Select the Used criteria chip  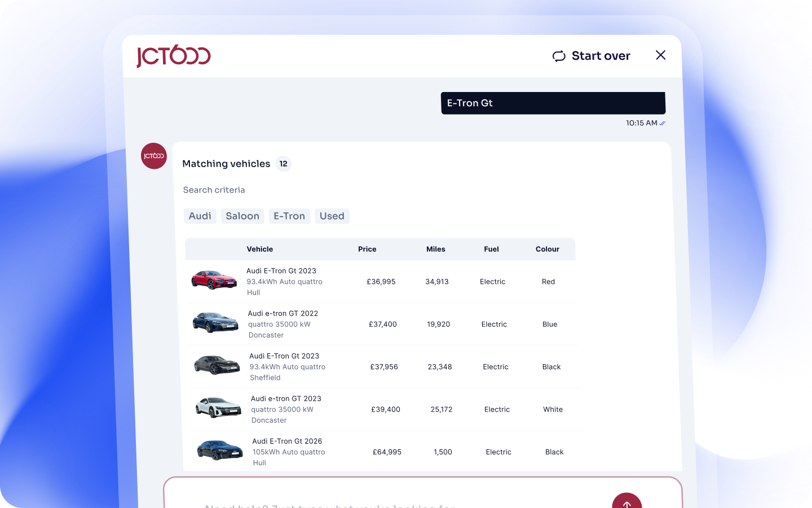(x=332, y=216)
